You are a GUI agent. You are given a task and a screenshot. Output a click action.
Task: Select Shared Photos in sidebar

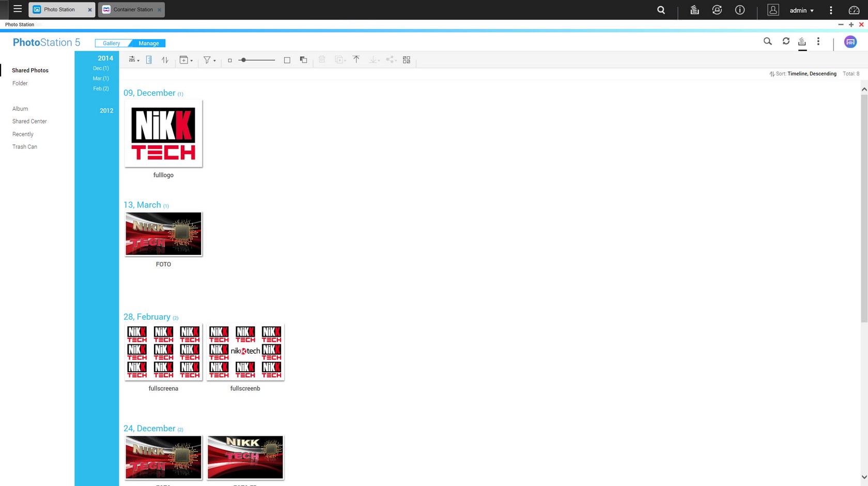click(x=30, y=70)
